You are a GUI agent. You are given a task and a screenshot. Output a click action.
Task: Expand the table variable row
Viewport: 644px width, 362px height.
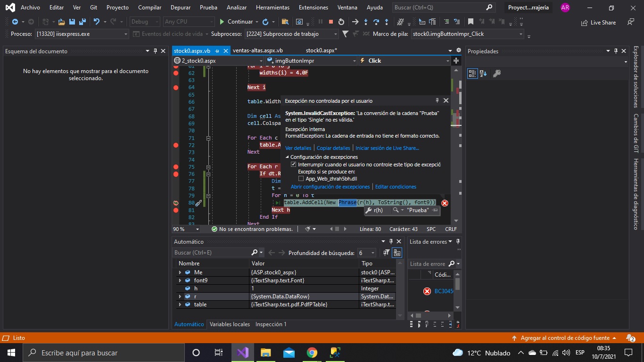(x=180, y=304)
